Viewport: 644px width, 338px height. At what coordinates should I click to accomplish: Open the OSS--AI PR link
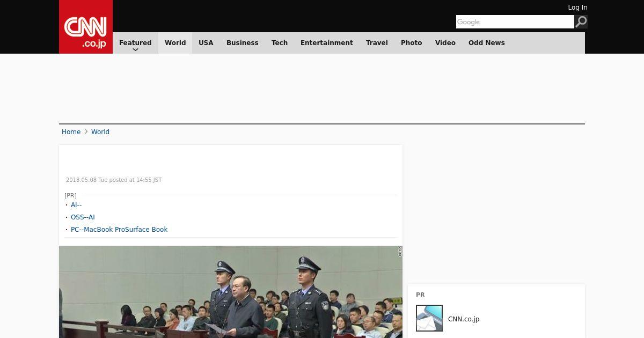(83, 217)
